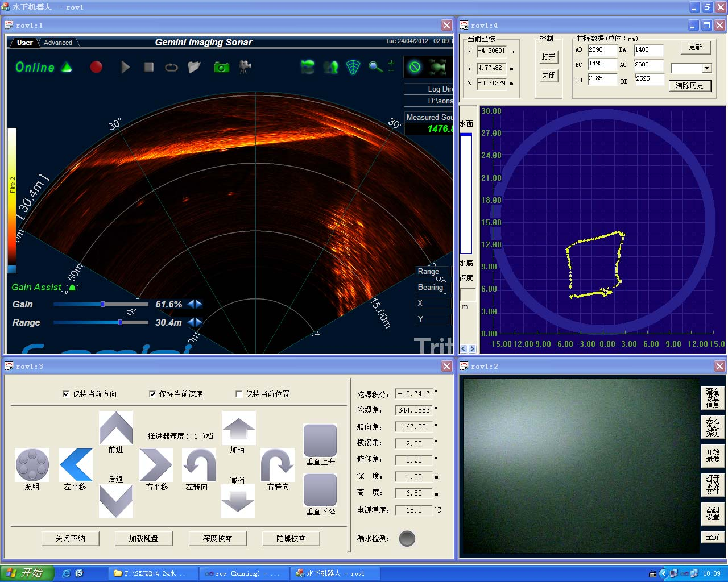
Task: Click the red sonar record button
Action: (96, 67)
